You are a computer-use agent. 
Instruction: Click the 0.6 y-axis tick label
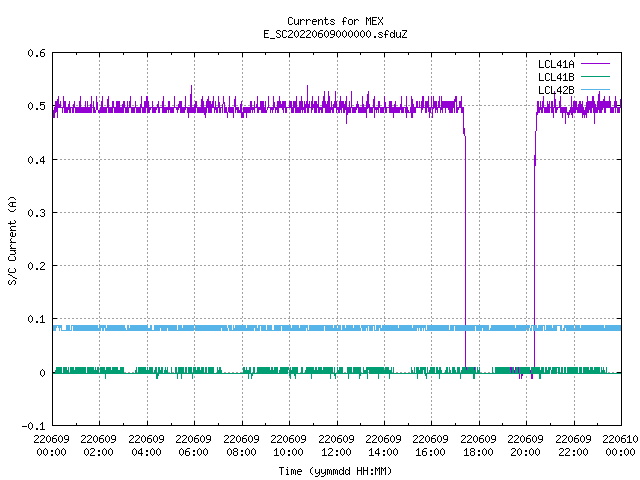(36, 53)
